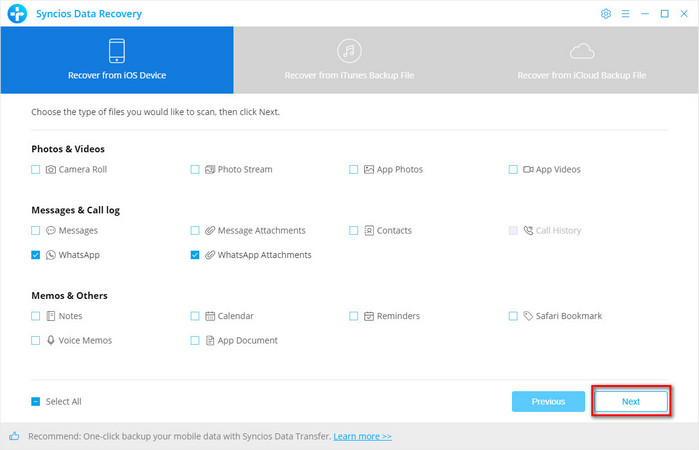Switch to Recover from iTunes Backup File tab
Viewport: 699px width, 450px height.
click(x=350, y=60)
